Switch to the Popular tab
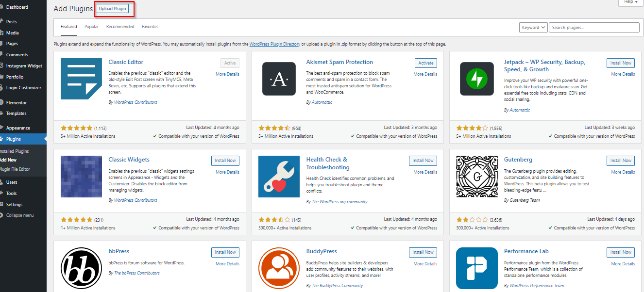This screenshot has width=644, height=292. coord(92,27)
